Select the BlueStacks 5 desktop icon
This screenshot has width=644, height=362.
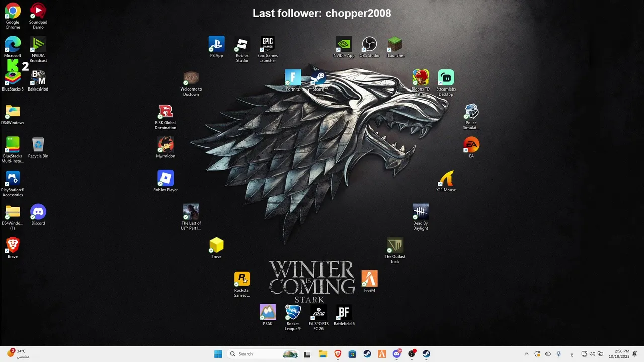tap(13, 80)
